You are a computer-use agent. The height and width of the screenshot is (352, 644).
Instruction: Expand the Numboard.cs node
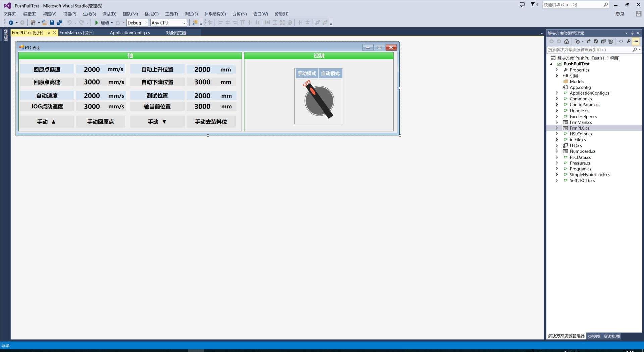(557, 151)
